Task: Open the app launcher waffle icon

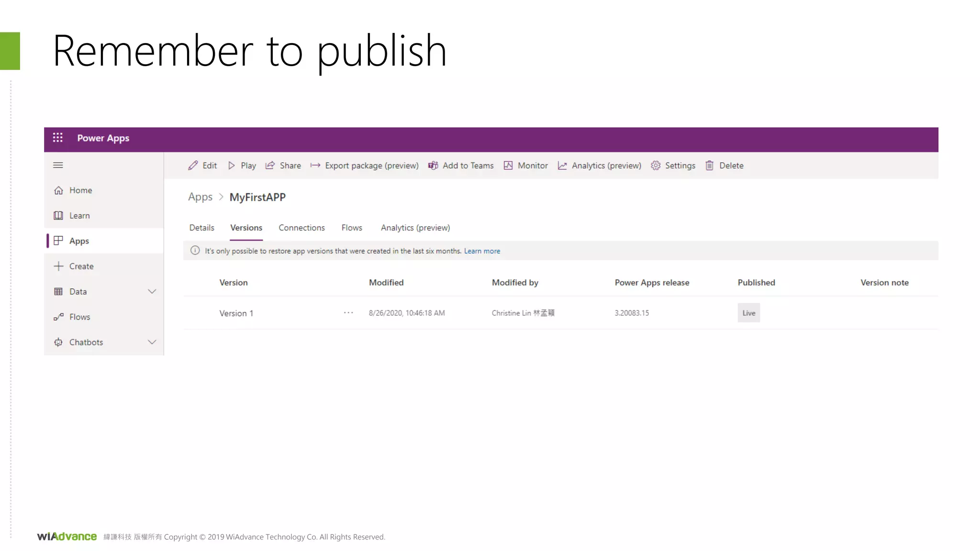Action: 57,138
